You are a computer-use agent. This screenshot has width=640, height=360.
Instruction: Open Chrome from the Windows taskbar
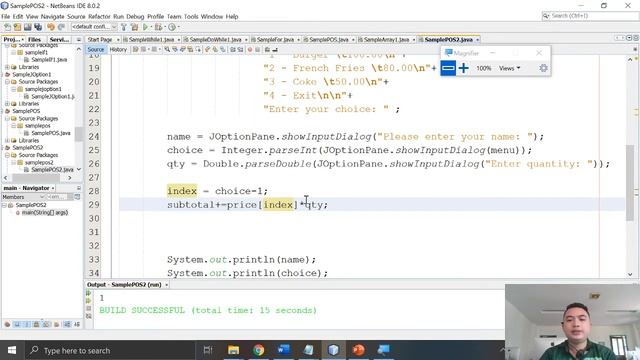point(258,350)
